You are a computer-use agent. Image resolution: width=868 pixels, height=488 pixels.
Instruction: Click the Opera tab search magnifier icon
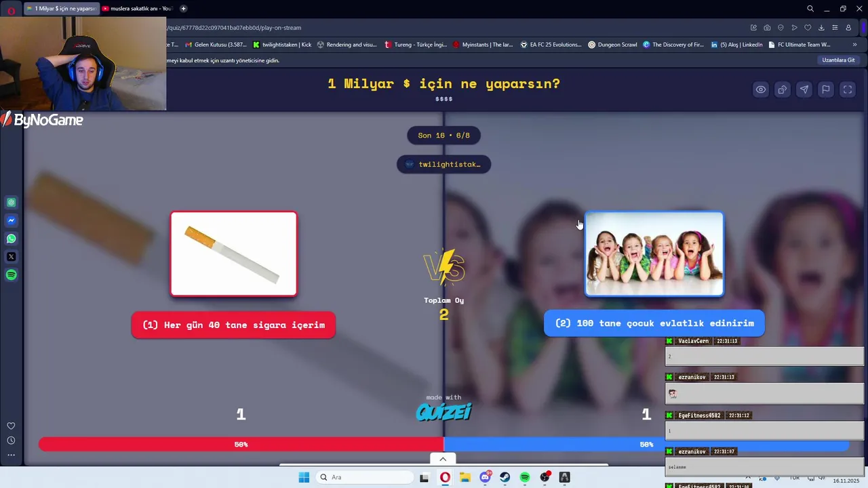(810, 9)
